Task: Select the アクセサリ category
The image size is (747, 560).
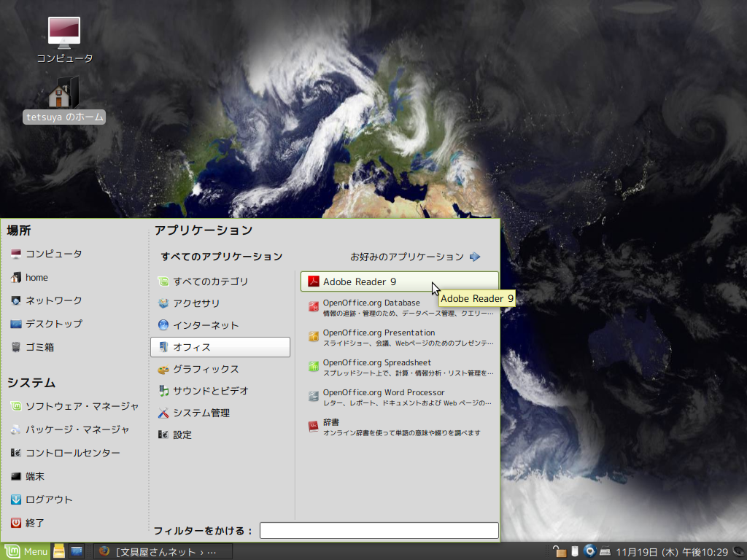Action: click(x=196, y=303)
